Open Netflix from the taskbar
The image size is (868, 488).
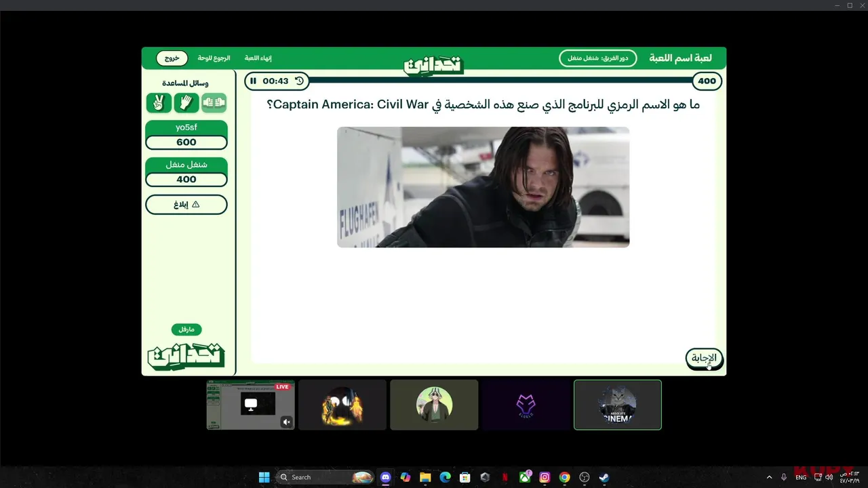pyautogui.click(x=505, y=477)
